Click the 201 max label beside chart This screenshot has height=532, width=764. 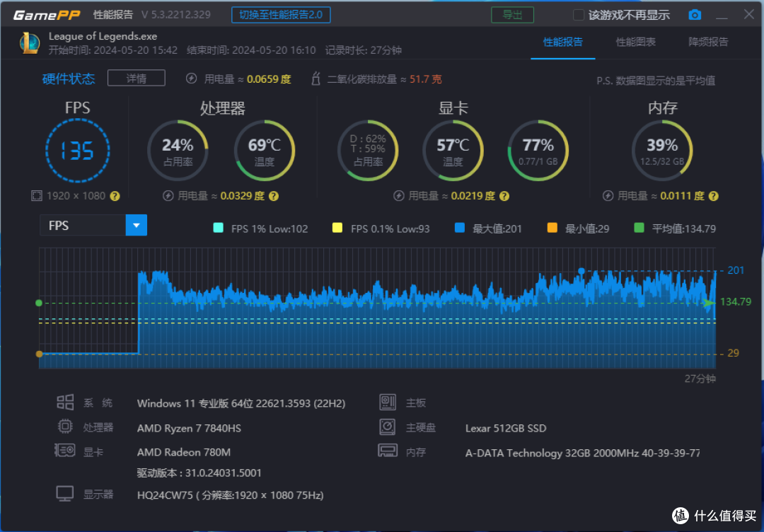click(736, 270)
